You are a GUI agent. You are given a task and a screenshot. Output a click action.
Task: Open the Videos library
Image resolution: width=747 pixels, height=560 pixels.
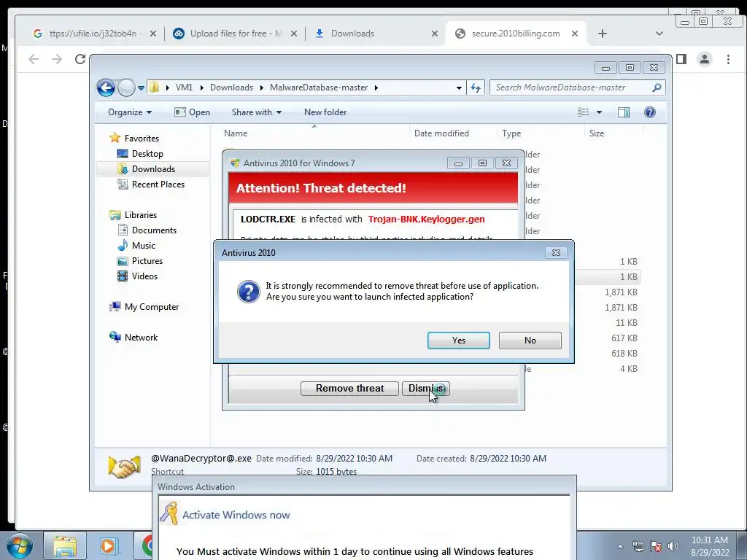click(x=144, y=276)
